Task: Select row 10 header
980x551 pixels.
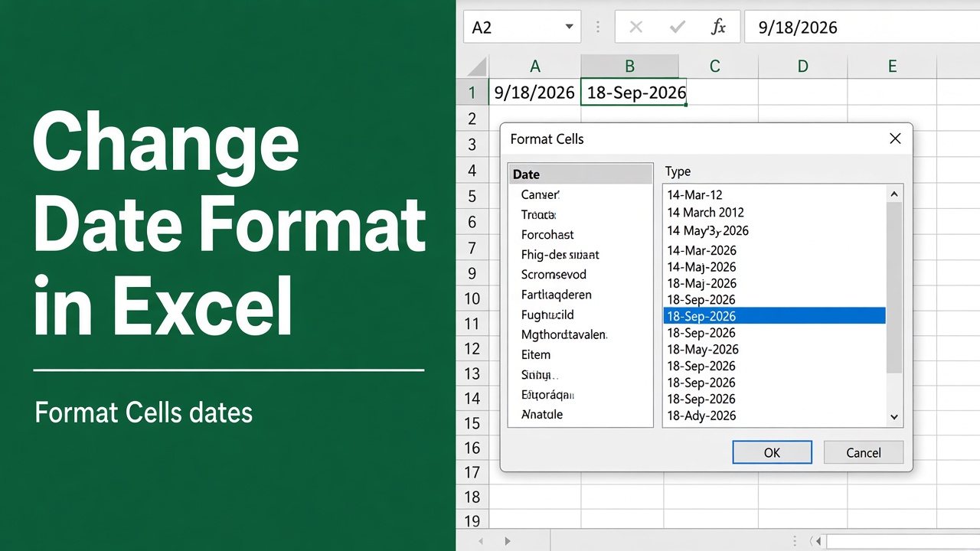Action: (x=472, y=298)
